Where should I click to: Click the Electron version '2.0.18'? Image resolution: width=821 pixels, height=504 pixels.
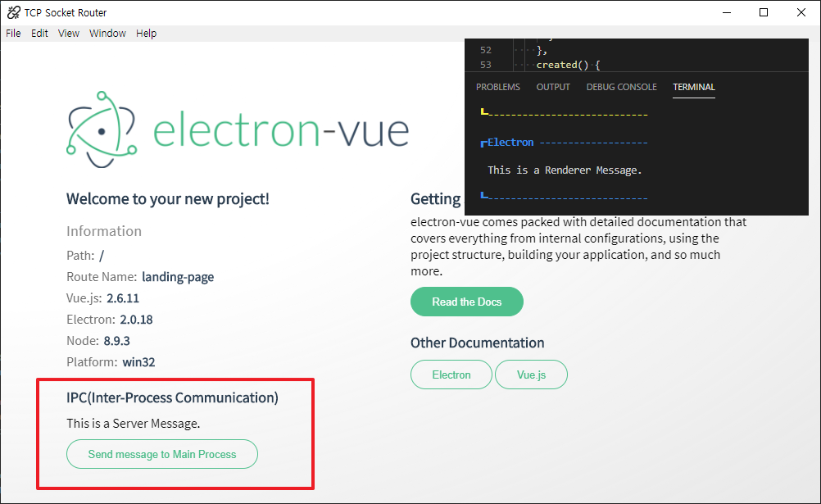[136, 320]
